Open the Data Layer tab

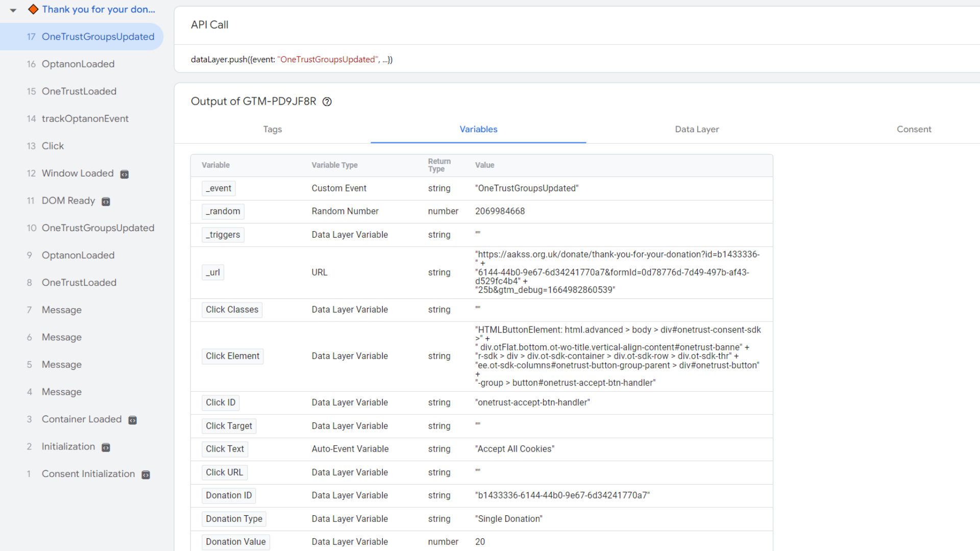tap(697, 129)
